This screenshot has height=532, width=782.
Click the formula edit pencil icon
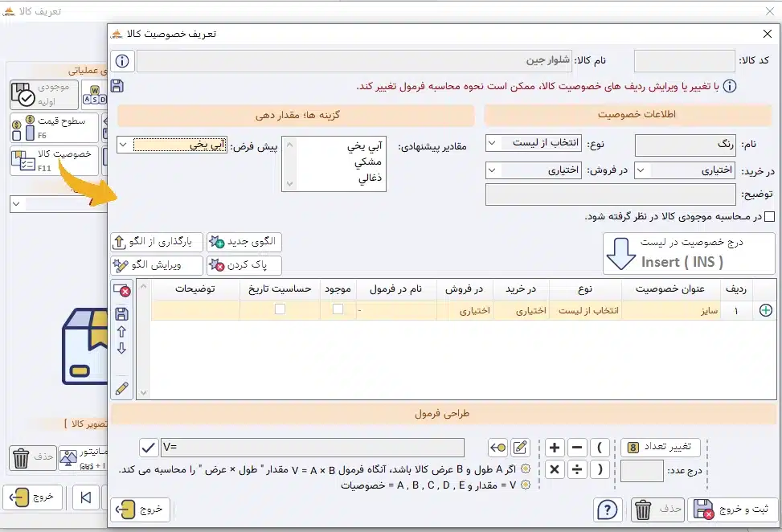coord(520,448)
